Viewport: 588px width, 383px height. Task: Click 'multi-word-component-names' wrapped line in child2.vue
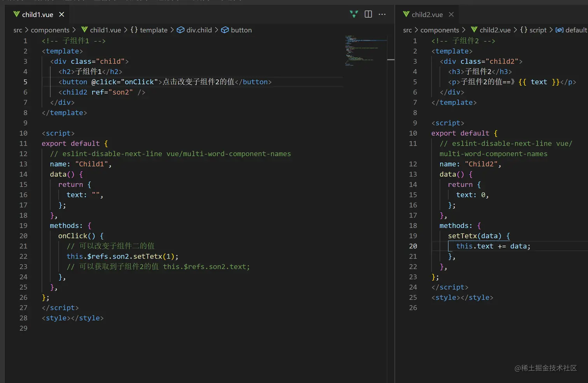(x=493, y=154)
